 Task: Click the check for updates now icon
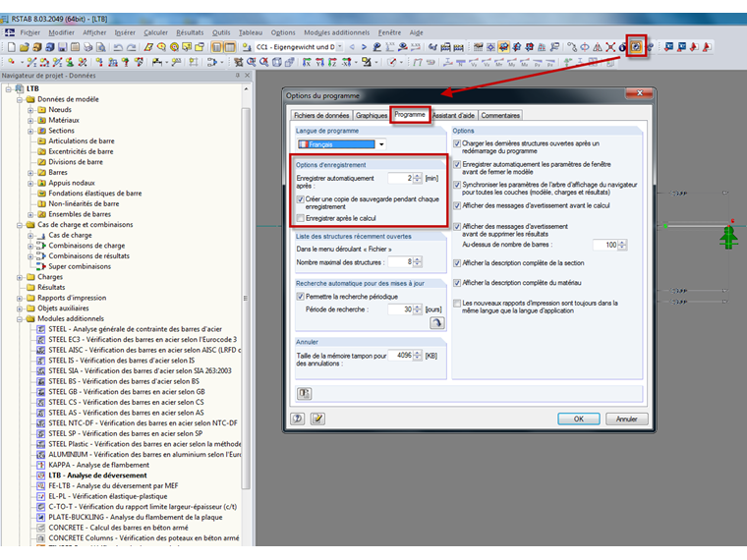pyautogui.click(x=436, y=323)
